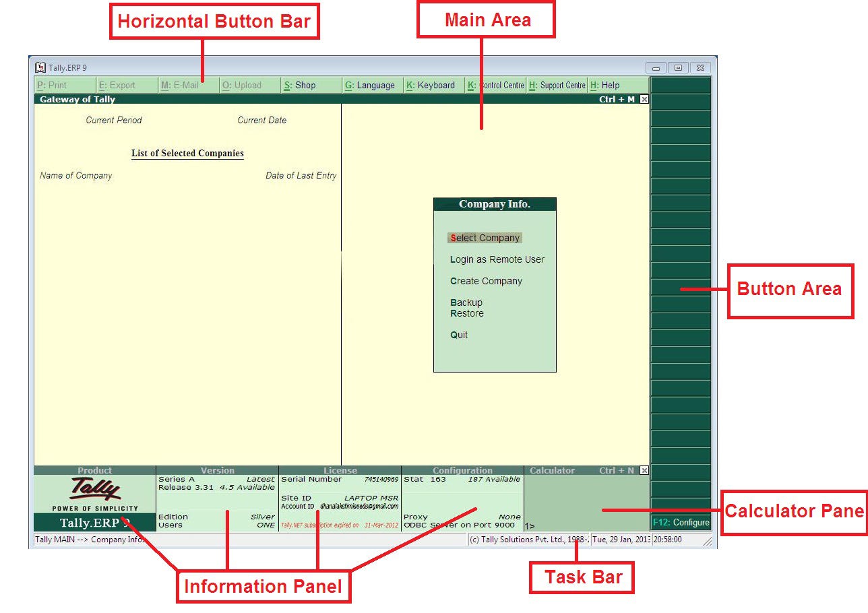
Task: Click the Date of Last Entry header
Action: [301, 176]
